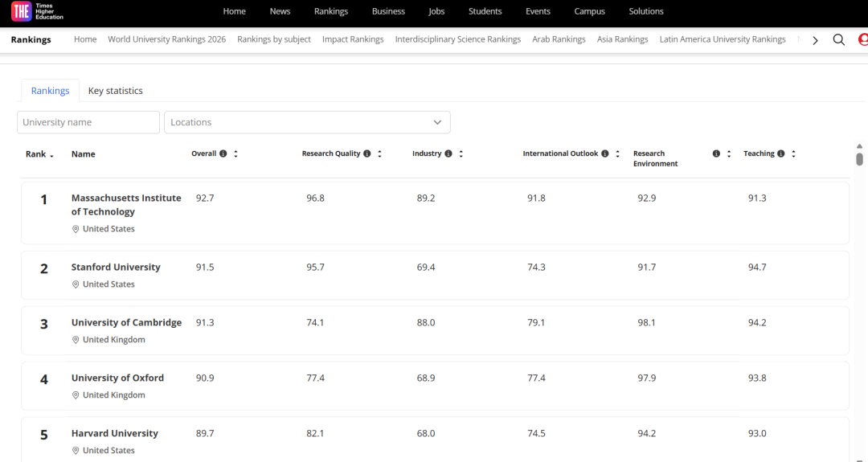Sort by Teaching score using sort arrows
This screenshot has width=868, height=462.
pos(793,153)
